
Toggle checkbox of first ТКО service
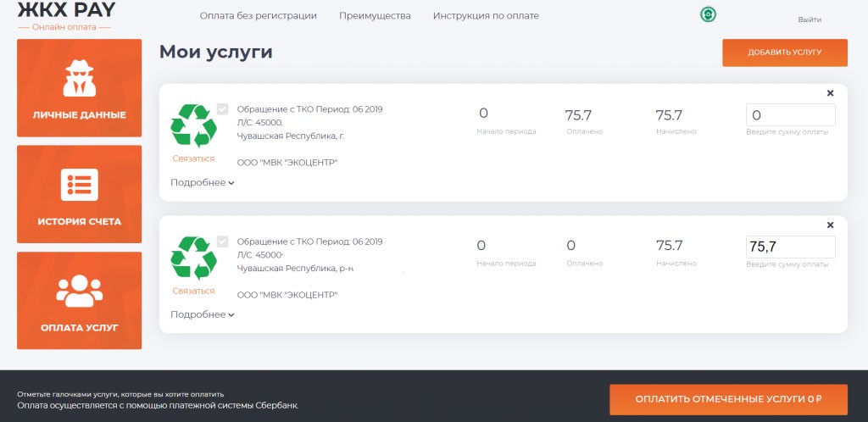pyautogui.click(x=222, y=109)
